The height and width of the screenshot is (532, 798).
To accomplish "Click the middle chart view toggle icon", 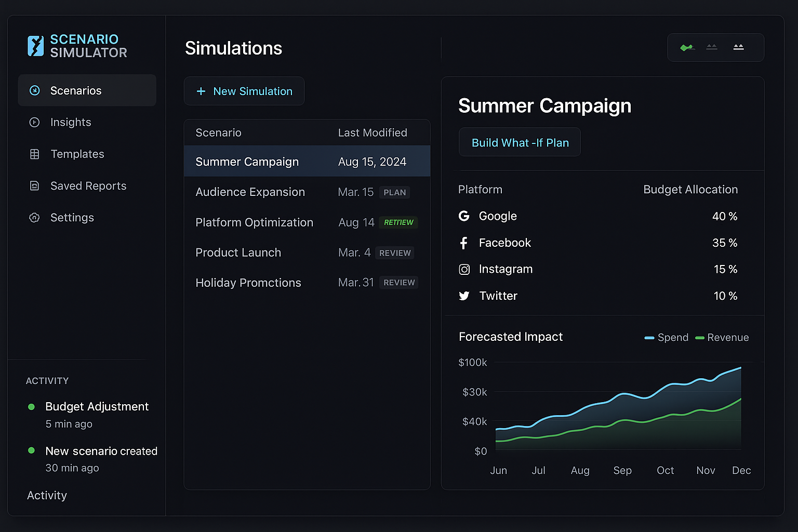I will [712, 47].
